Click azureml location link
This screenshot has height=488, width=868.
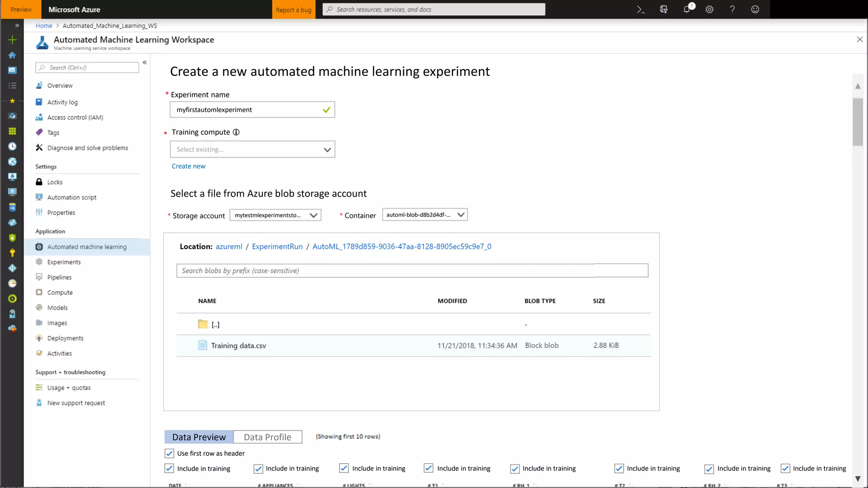229,247
